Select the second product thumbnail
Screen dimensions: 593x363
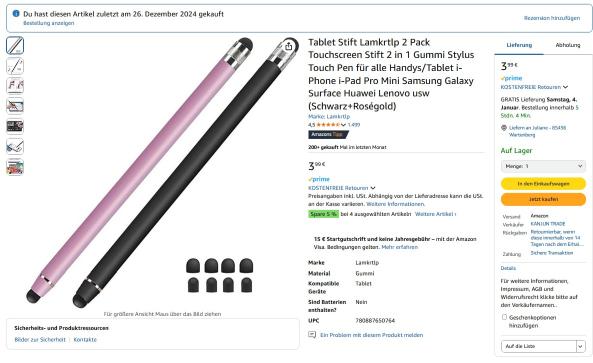[x=15, y=66]
